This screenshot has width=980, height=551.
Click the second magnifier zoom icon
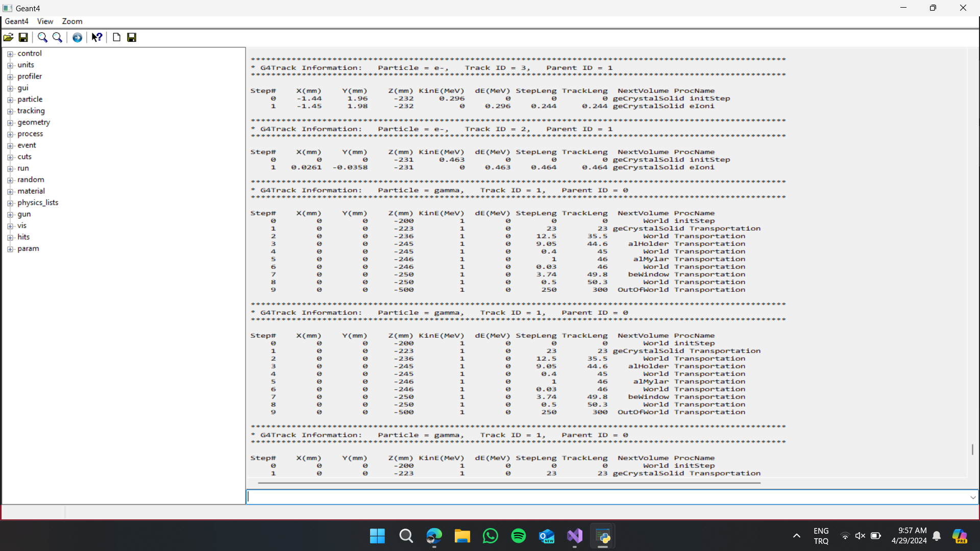(57, 37)
